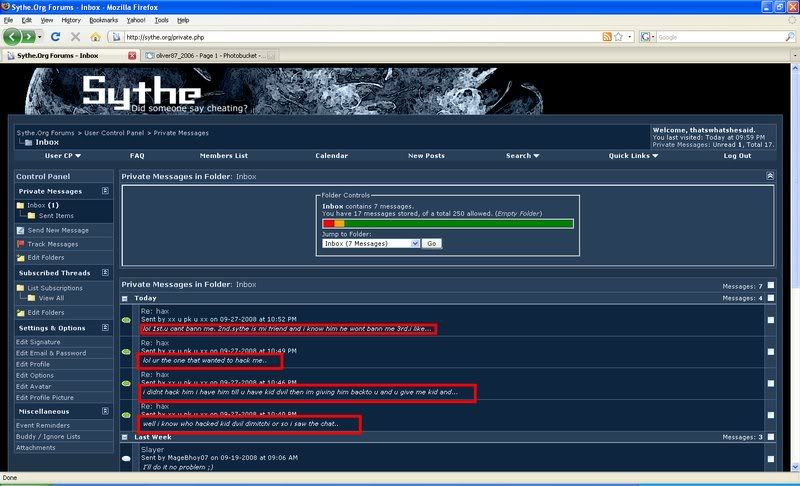The image size is (800, 486).
Task: Go back with the browser Back arrow
Action: click(12, 37)
